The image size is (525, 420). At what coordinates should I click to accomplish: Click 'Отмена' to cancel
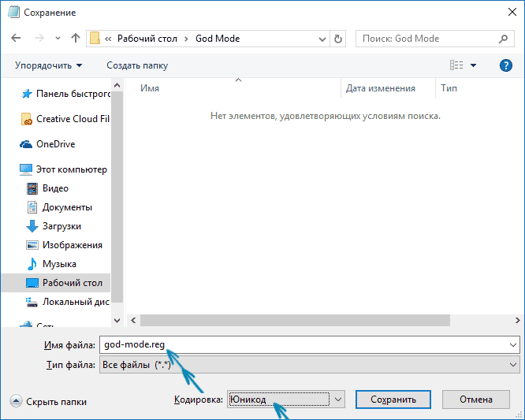click(476, 400)
